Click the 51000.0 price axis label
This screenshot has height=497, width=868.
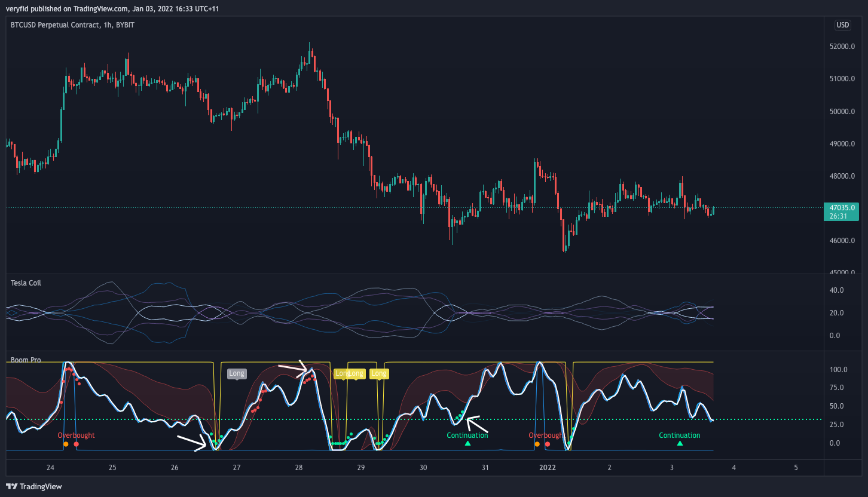(x=843, y=79)
